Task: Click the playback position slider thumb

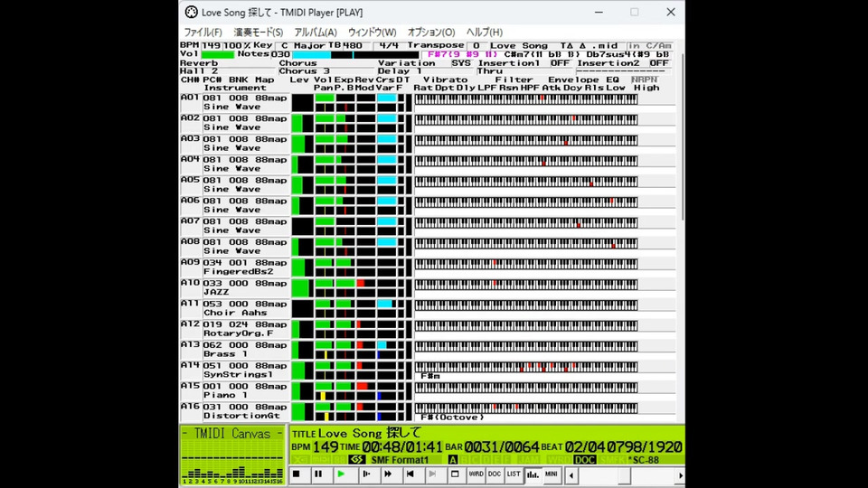Action: click(624, 475)
